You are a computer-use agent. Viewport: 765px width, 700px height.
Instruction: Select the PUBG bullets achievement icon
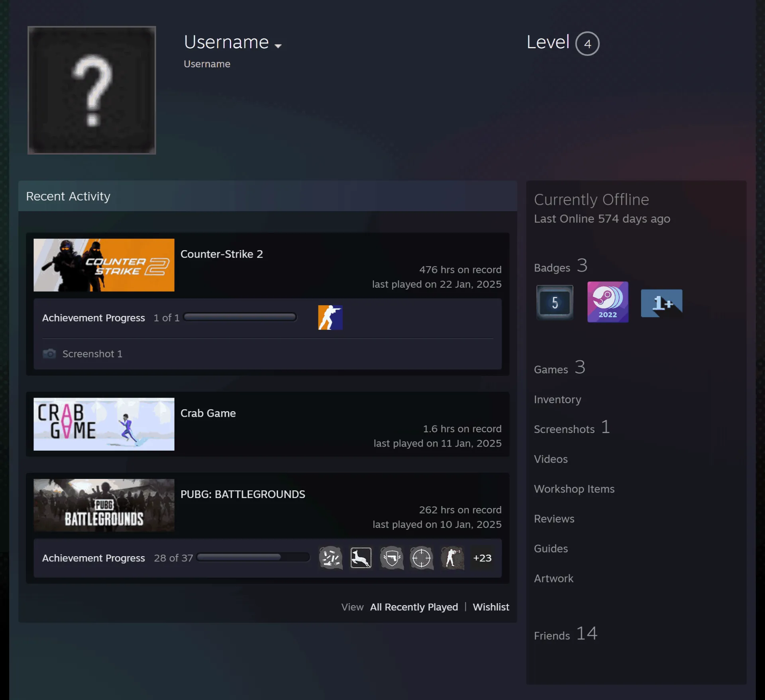coord(331,558)
